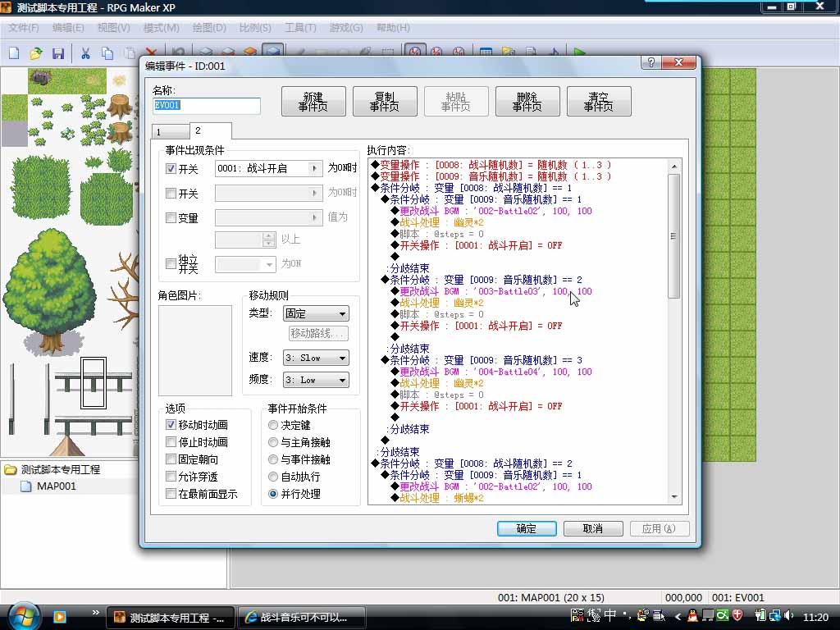Screen dimensions: 840x630
Task: Open the 类型 movement type dropdown
Action: 316,313
